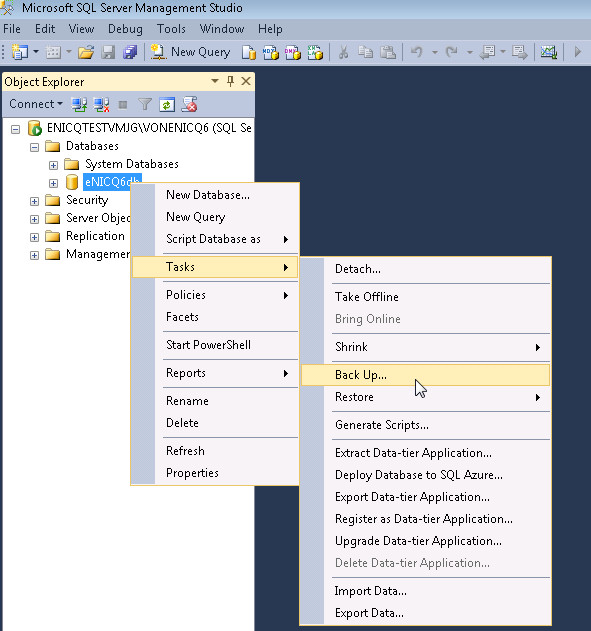The image size is (591, 631).
Task: Click the Activity Monitor icon
Action: pyautogui.click(x=548, y=52)
